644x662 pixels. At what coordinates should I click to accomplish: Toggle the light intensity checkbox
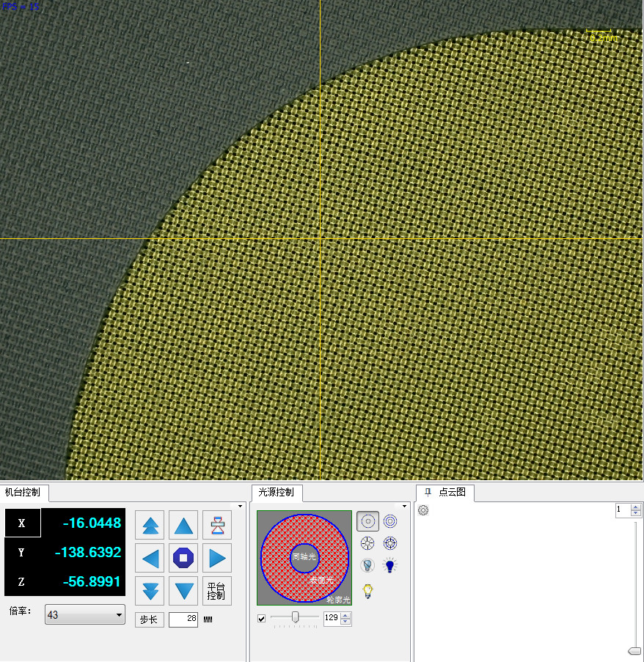pos(262,619)
